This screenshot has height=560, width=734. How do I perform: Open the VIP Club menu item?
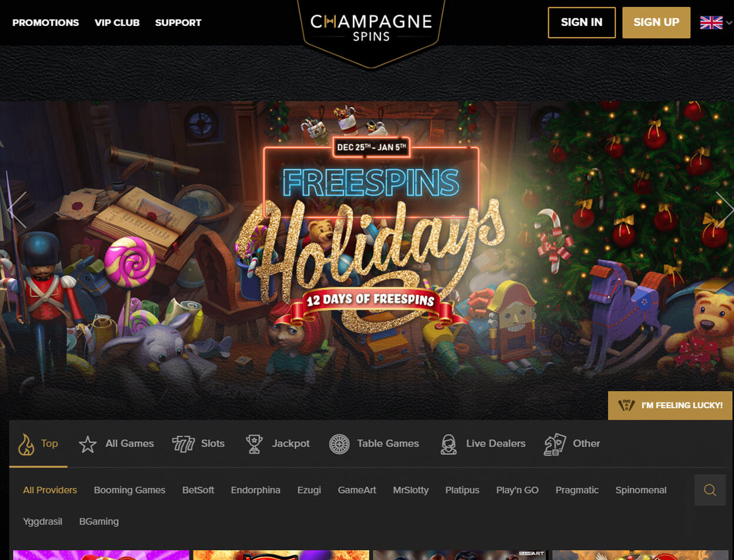(117, 23)
